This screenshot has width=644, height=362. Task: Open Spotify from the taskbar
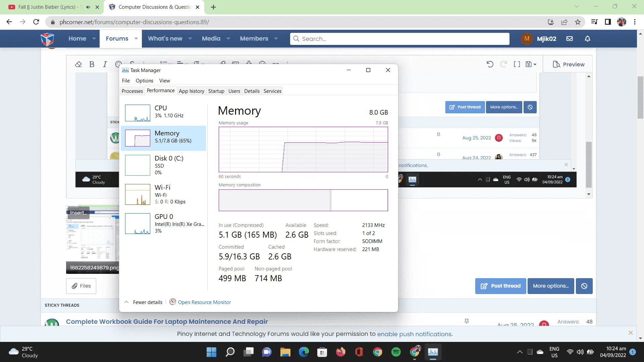coord(396,352)
